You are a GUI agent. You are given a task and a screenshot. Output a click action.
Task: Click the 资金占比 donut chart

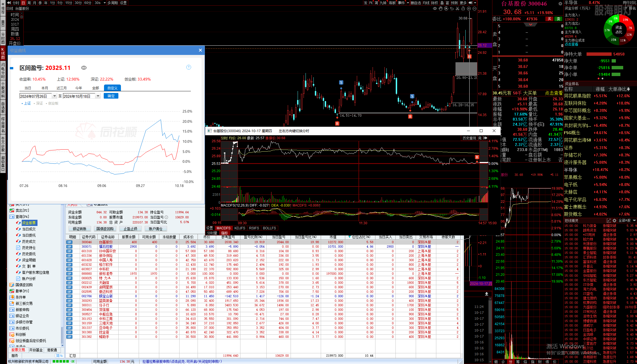tap(619, 30)
